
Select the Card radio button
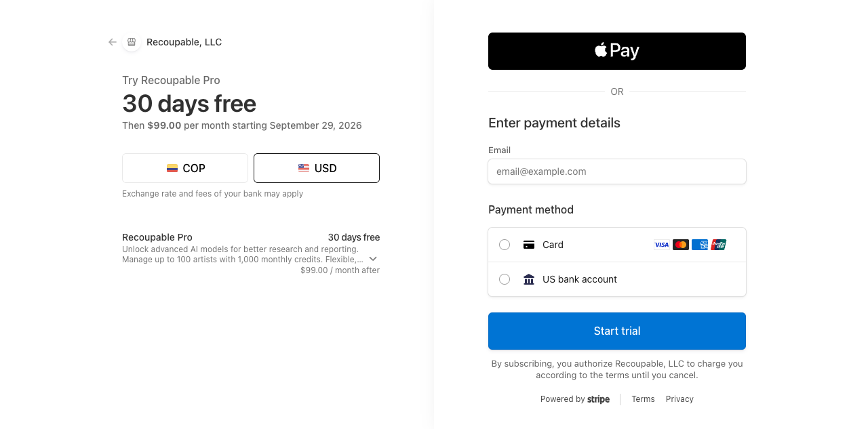[x=505, y=245]
